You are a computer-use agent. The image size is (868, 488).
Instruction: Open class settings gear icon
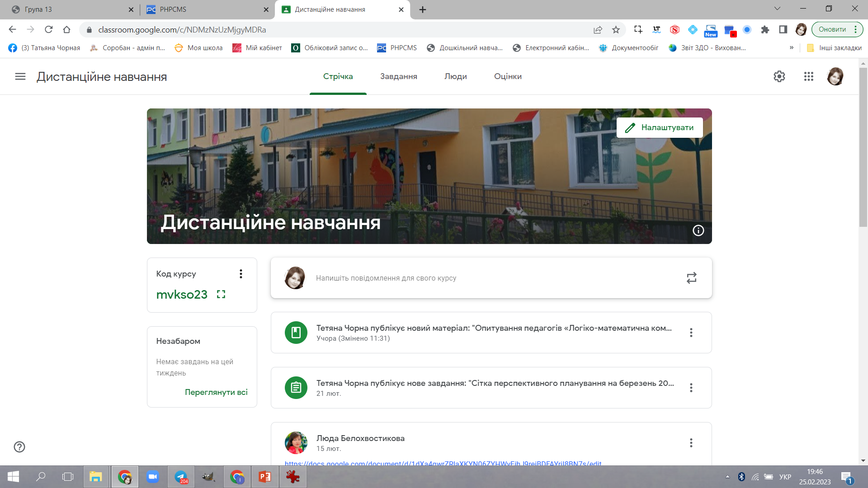779,76
